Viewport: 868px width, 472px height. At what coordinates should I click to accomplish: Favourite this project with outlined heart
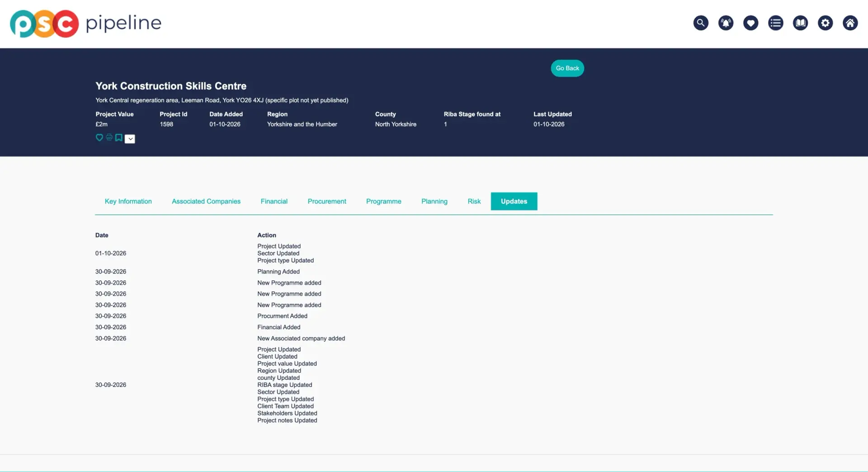tap(99, 137)
